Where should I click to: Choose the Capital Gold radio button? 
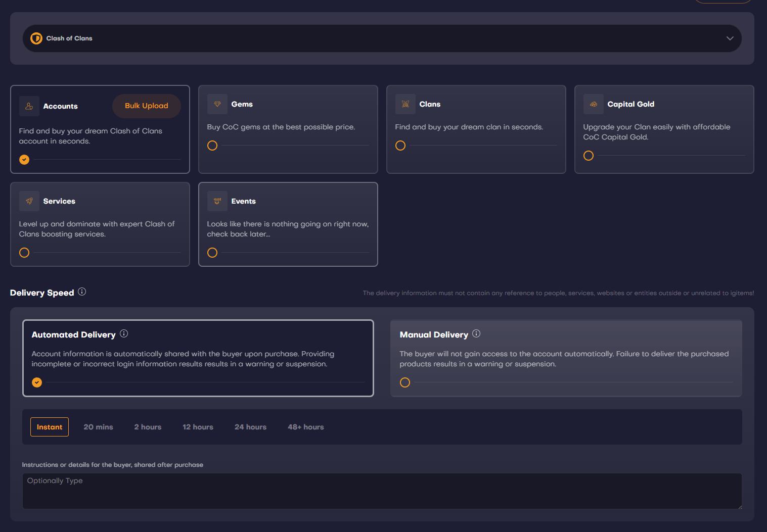pyautogui.click(x=589, y=156)
